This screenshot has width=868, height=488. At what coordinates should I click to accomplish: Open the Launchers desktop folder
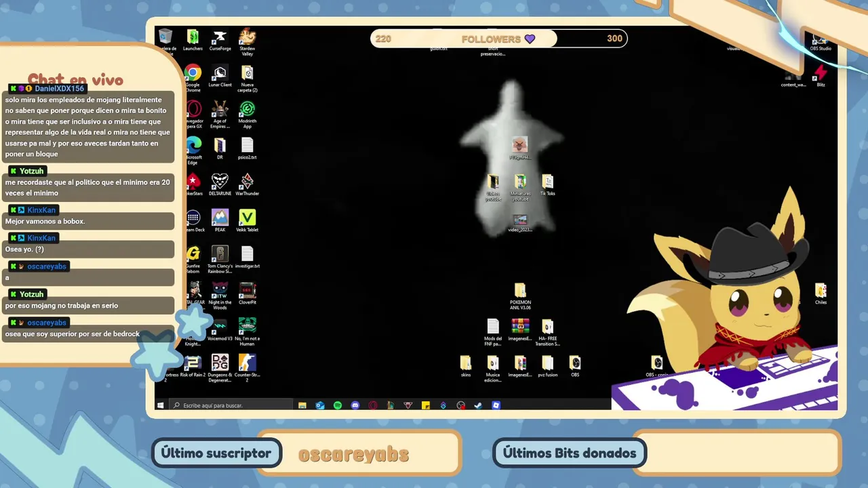[x=193, y=39]
